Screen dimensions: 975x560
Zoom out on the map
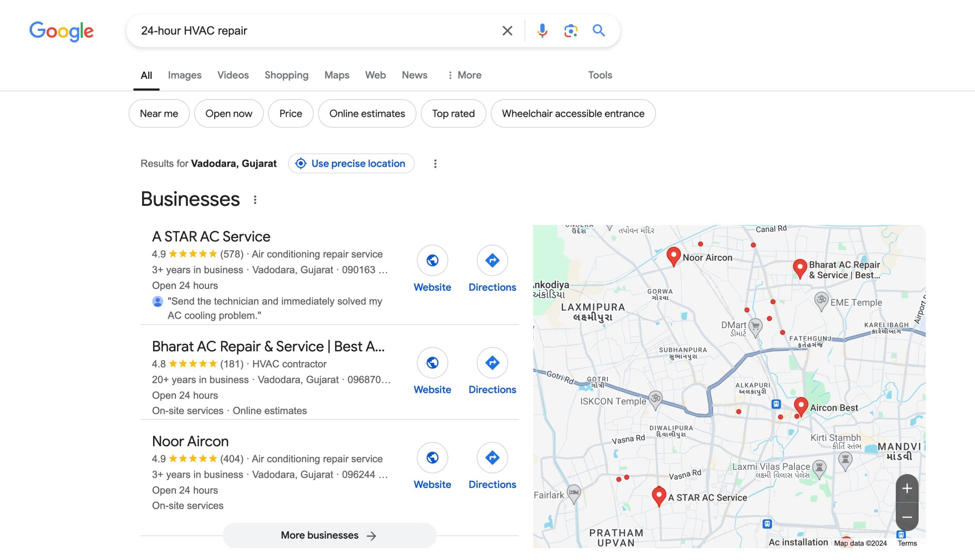click(x=907, y=517)
